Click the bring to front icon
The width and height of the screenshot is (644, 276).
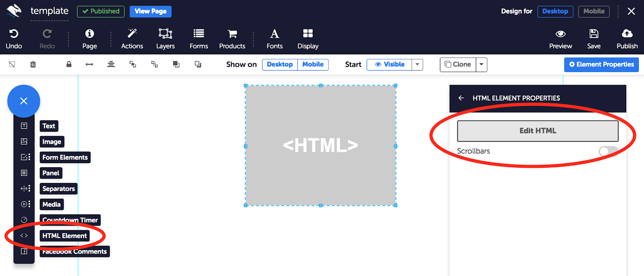(176, 64)
